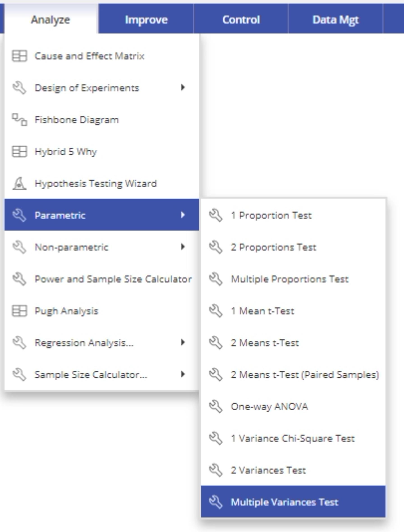The image size is (404, 532).
Task: Expand the Regression Analysis submenu arrow
Action: point(183,342)
